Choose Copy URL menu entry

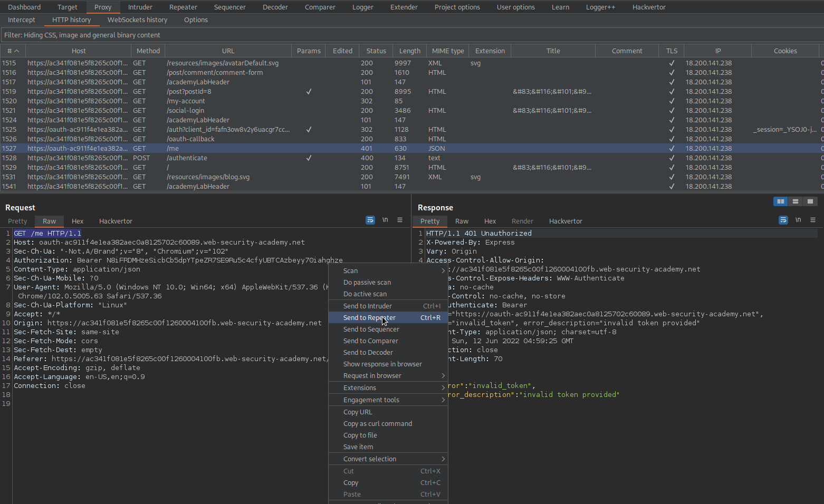pyautogui.click(x=388, y=412)
